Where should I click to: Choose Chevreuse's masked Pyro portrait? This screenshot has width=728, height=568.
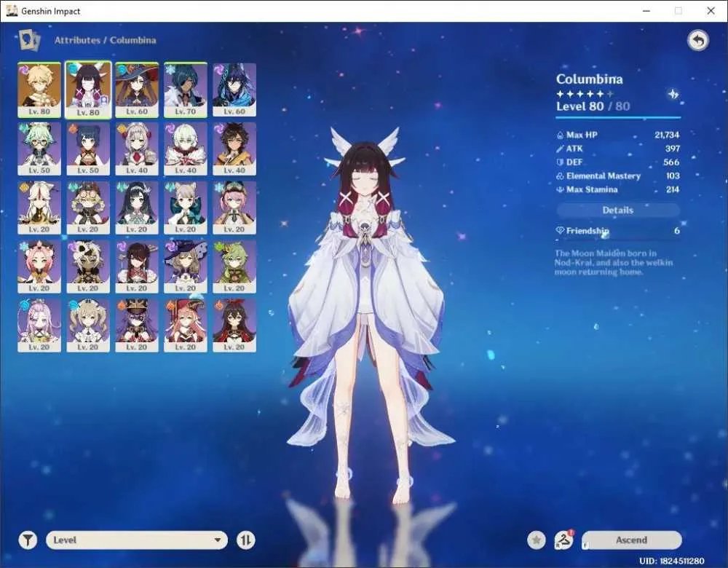click(137, 326)
